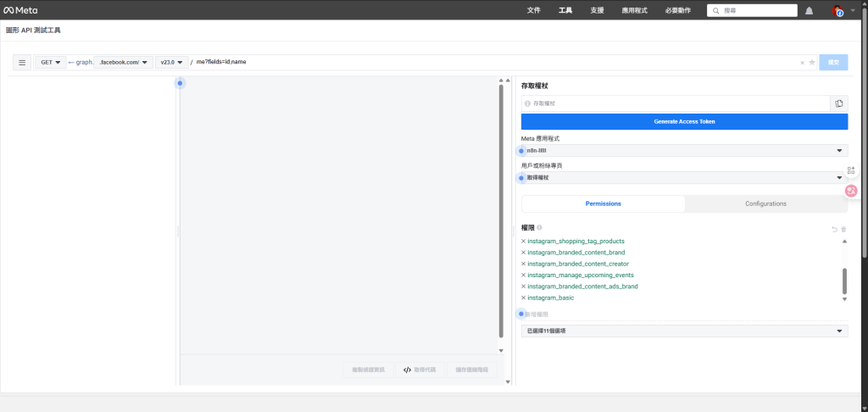The width and height of the screenshot is (868, 412).
Task: Remove instagram_branded_content_brand with its x
Action: 524,253
